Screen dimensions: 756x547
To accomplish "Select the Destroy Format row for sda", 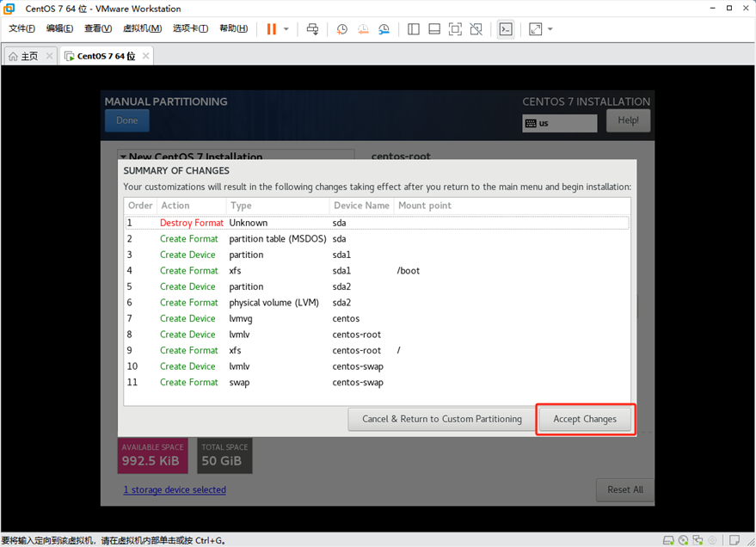I will click(x=377, y=223).
